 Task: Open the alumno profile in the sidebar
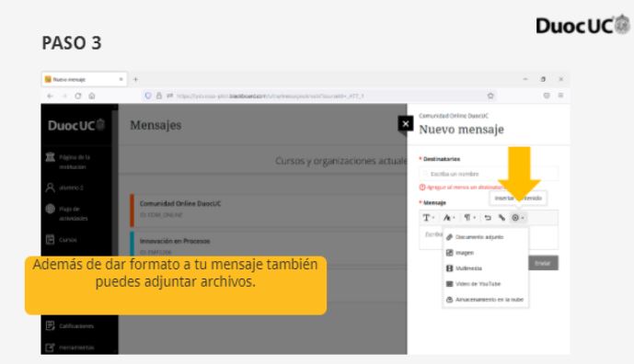pyautogui.click(x=64, y=188)
